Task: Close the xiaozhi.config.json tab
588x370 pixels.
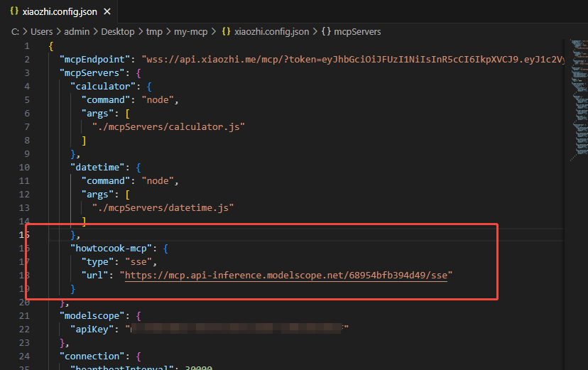Action: [107, 11]
